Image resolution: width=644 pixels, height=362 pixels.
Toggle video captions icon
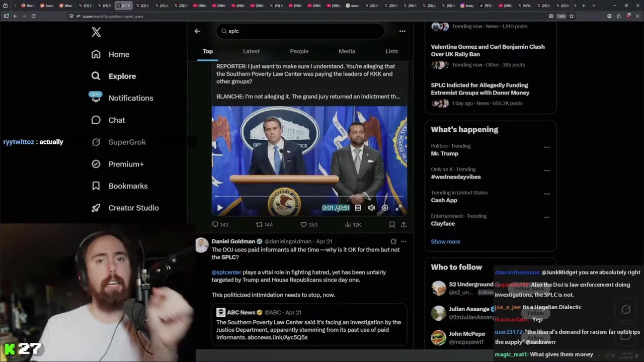pyautogui.click(x=358, y=208)
